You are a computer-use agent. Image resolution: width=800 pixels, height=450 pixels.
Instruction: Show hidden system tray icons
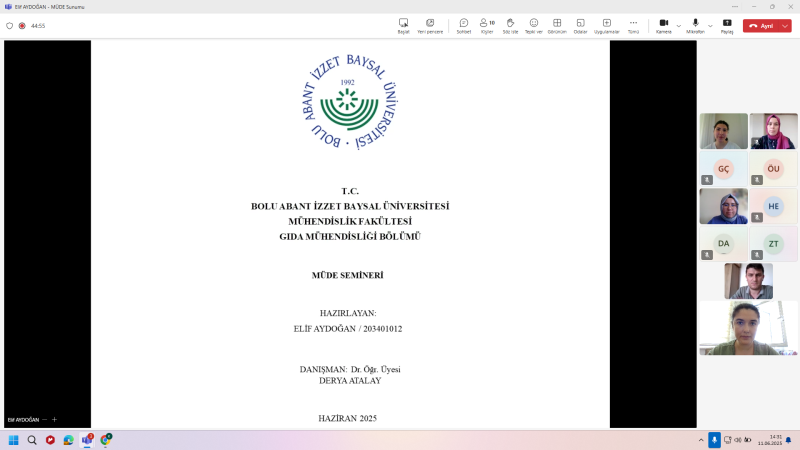(x=701, y=440)
